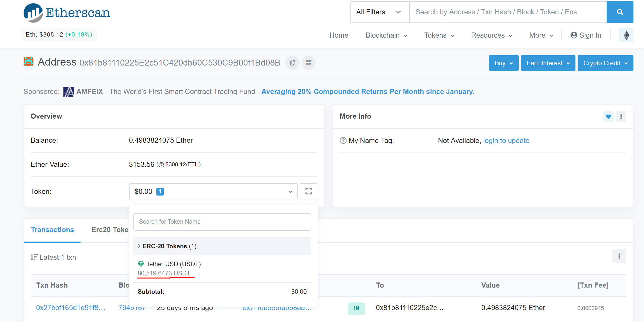
Task: Click the Balance 0.4983824075 Ether text
Action: (161, 140)
